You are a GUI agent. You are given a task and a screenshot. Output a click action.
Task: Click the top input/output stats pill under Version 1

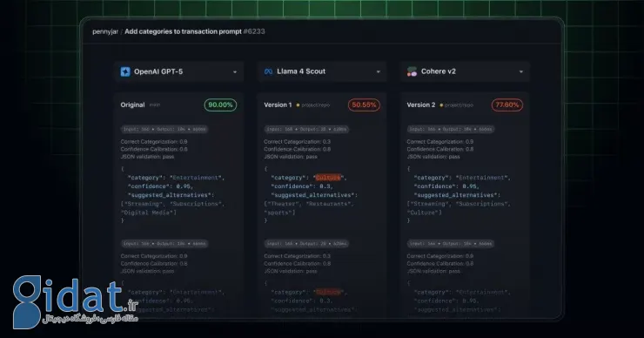[x=306, y=129]
